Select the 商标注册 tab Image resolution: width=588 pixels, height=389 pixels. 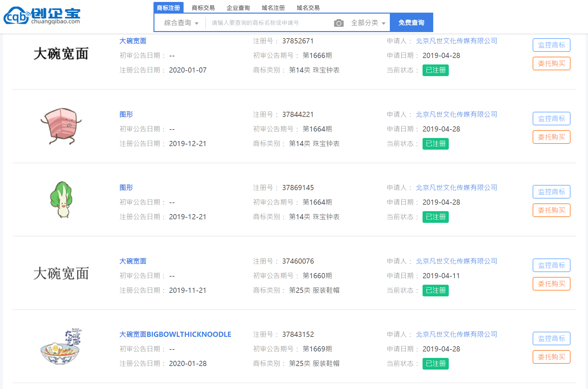click(168, 8)
